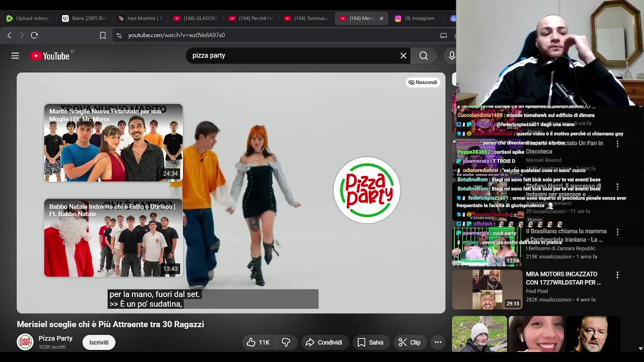Open Pizza Party channel avatar
Viewport: 644px width, 362px height.
pos(25,342)
